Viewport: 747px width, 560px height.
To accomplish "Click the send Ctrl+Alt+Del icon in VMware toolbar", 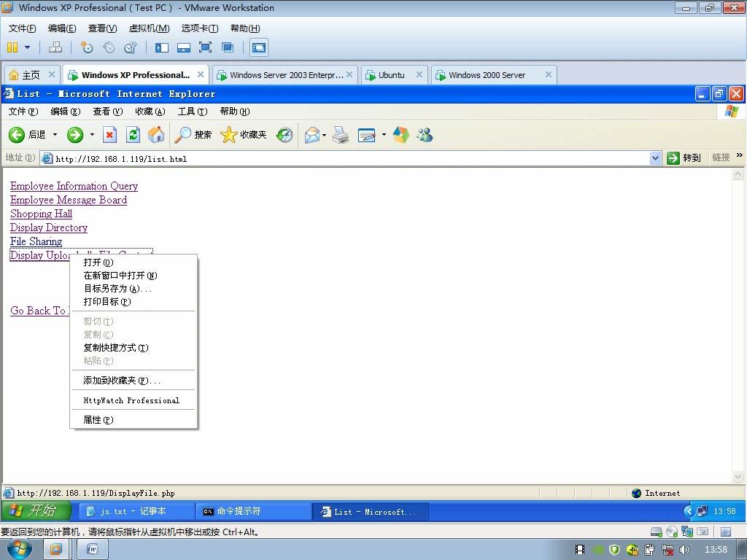I will point(55,47).
